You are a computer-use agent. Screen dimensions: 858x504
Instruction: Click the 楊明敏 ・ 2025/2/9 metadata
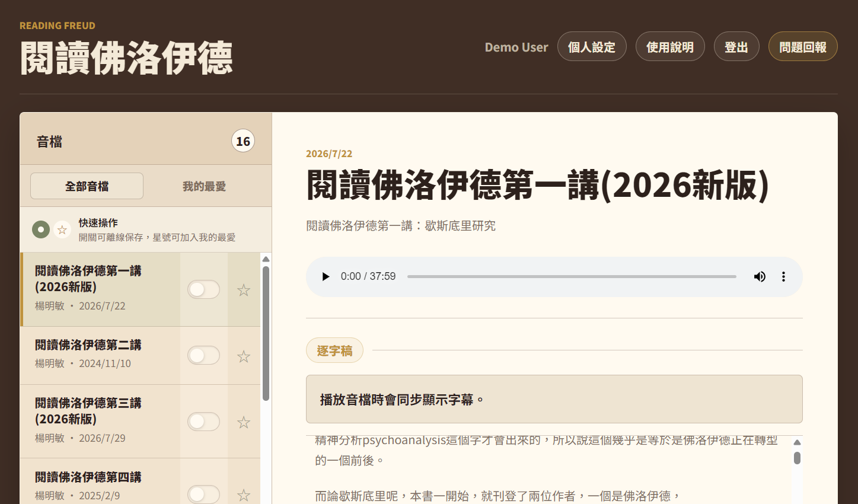pyautogui.click(x=77, y=496)
